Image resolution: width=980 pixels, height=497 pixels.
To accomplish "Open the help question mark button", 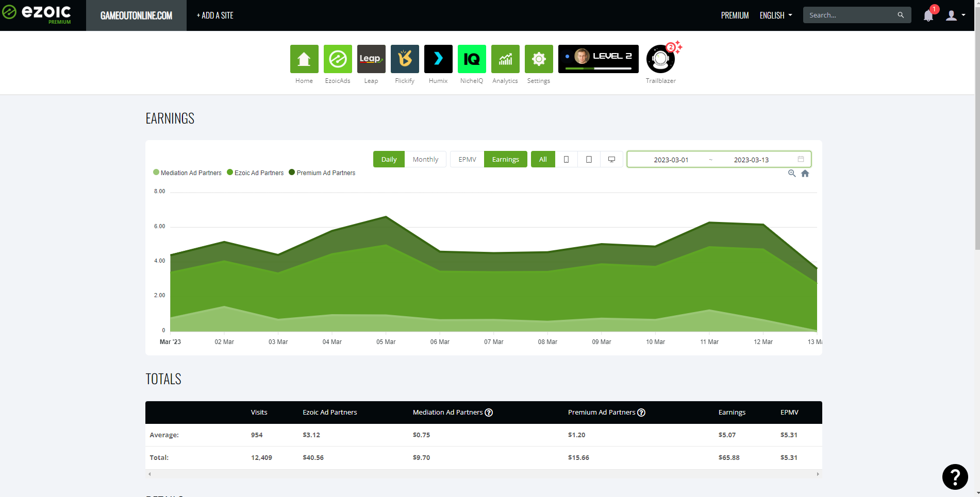I will coord(955,477).
